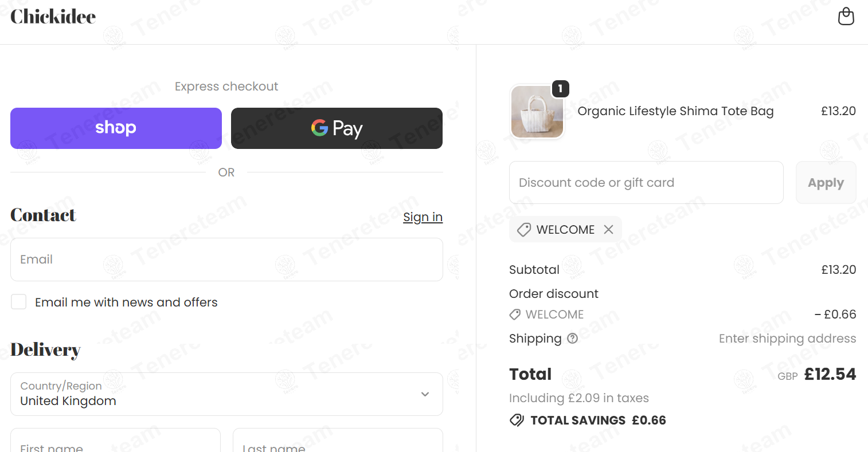Viewport: 868px width, 452px height.
Task: Enable Email me with news and offers
Action: pos(19,302)
